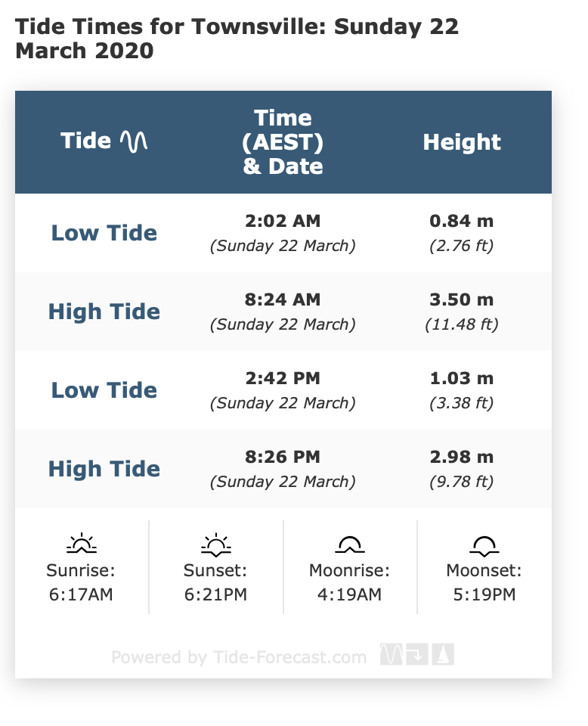Screen dimensions: 588x726
Task: Select the evening High Tide label
Action: point(104,469)
